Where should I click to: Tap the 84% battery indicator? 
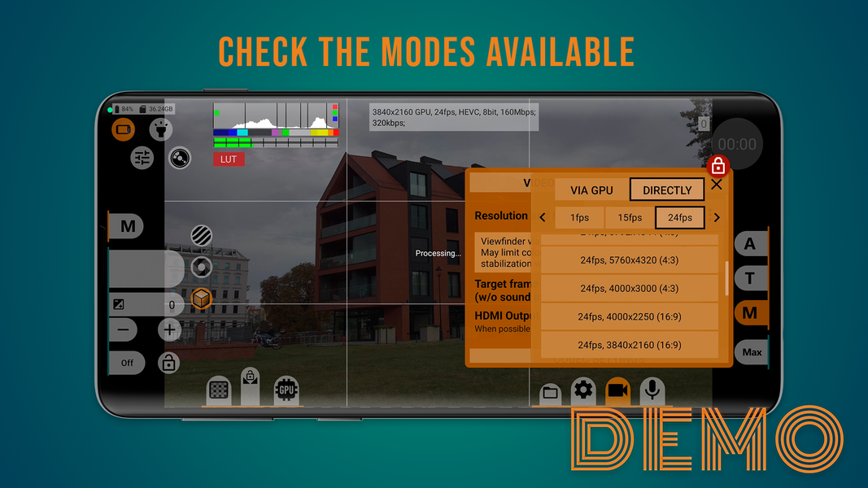click(x=124, y=109)
